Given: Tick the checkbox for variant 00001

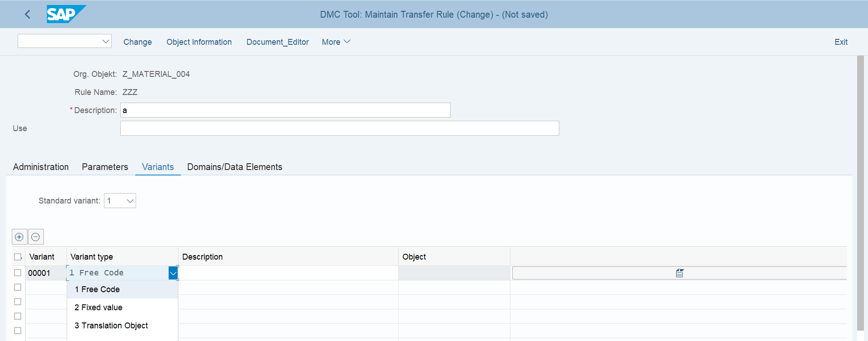Looking at the screenshot, I should point(18,273).
